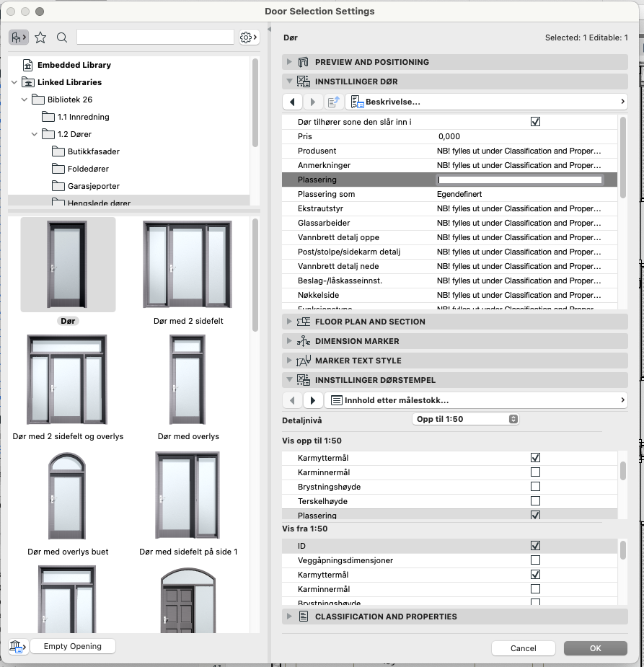Click the previous page arrow in Innstillinger Dør
The height and width of the screenshot is (667, 644).
coord(292,102)
